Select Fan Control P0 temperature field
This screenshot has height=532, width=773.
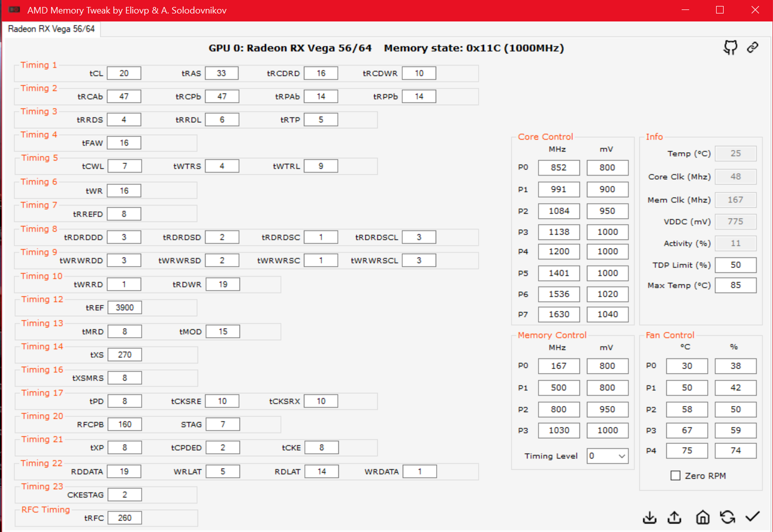pos(687,366)
